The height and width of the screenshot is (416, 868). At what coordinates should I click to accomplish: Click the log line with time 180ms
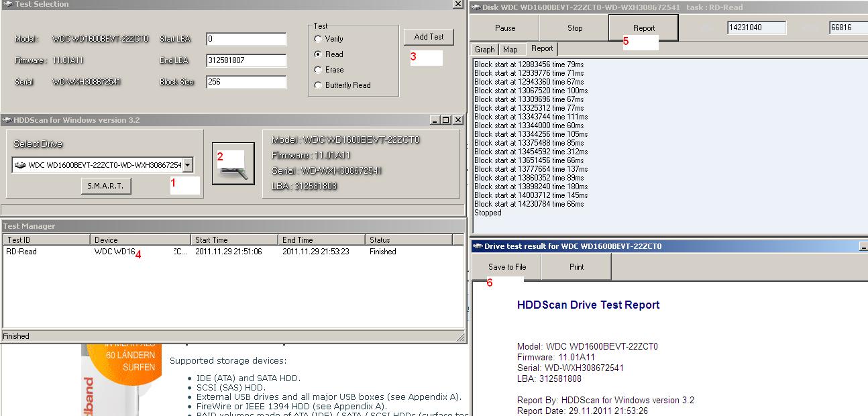(531, 187)
